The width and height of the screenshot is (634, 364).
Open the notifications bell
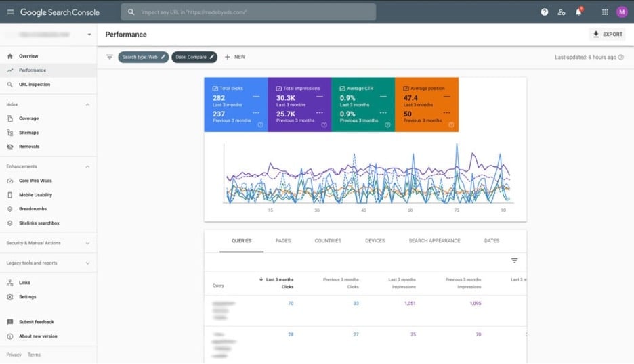(x=578, y=12)
